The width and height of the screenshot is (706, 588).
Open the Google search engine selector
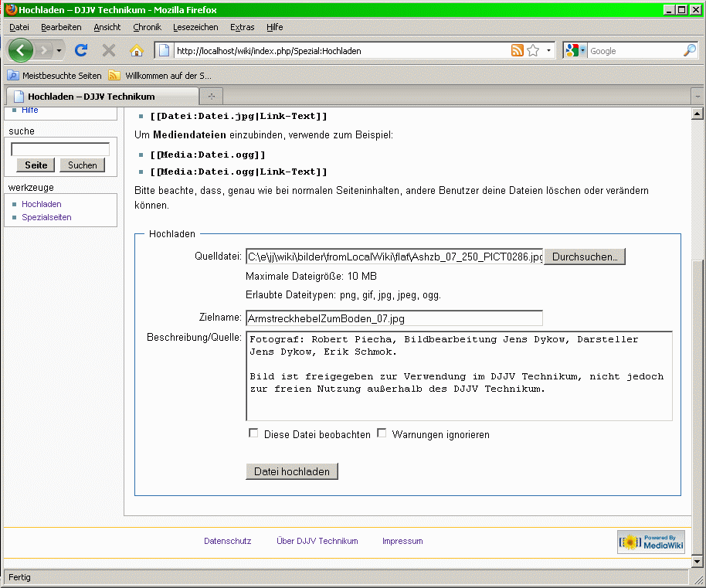click(575, 50)
